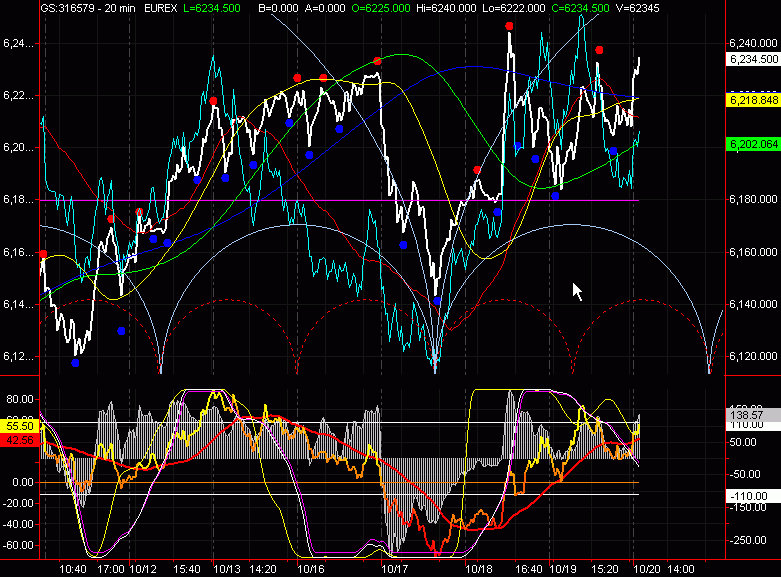Click the 10:40 time axis label
This screenshot has height=577, width=781.
click(73, 569)
